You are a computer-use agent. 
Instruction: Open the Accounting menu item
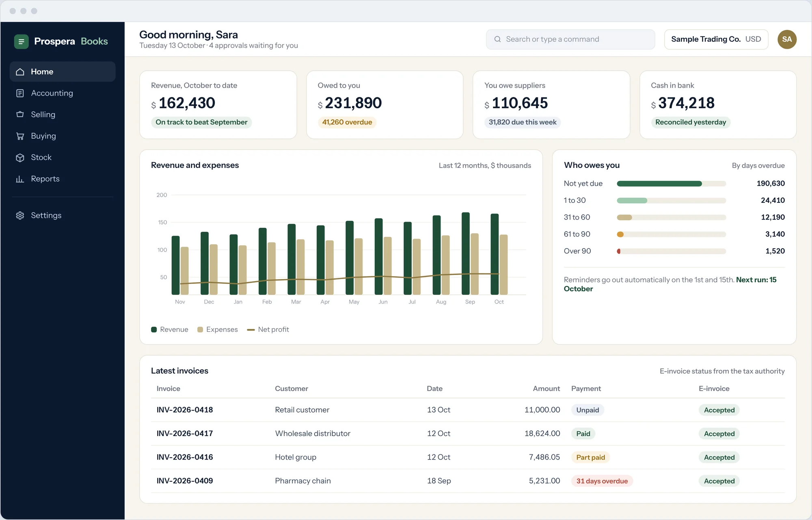coord(63,93)
